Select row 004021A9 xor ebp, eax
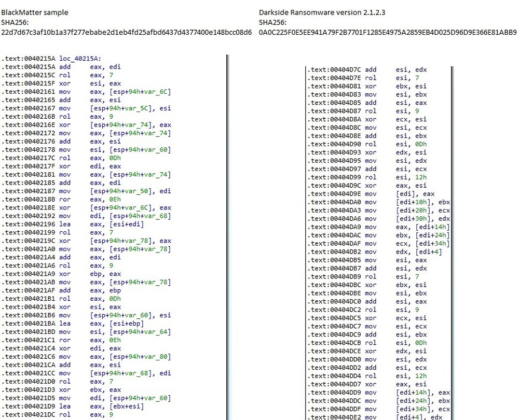Screen dimensions: 519x420 (x=61, y=273)
